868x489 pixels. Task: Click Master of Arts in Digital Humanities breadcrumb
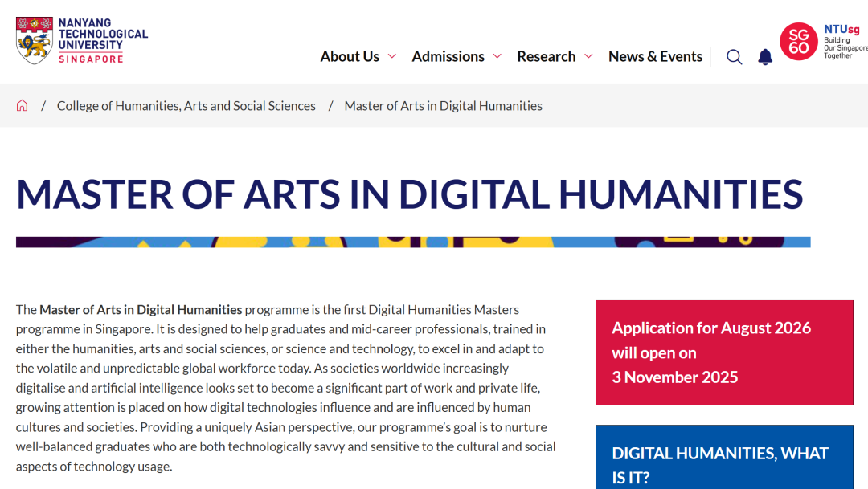click(x=443, y=106)
